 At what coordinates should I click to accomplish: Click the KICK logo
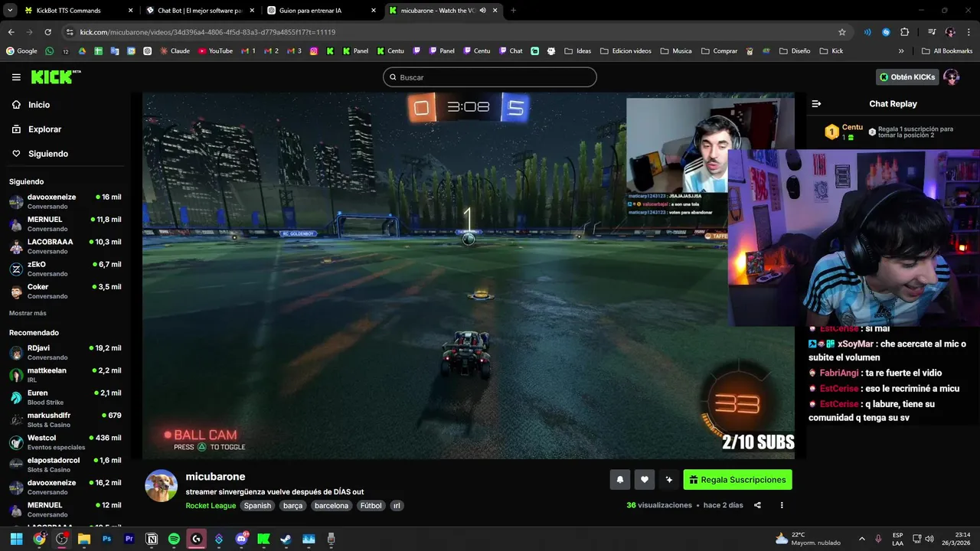[55, 77]
